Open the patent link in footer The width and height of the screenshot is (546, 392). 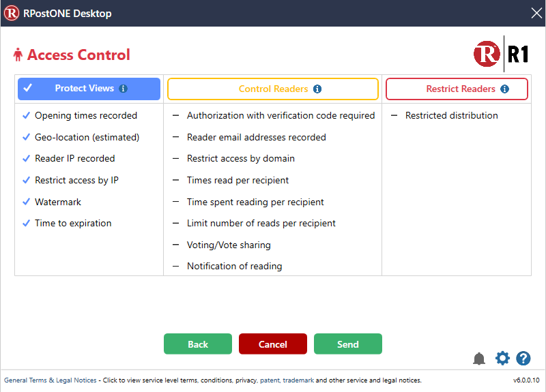[x=270, y=380]
